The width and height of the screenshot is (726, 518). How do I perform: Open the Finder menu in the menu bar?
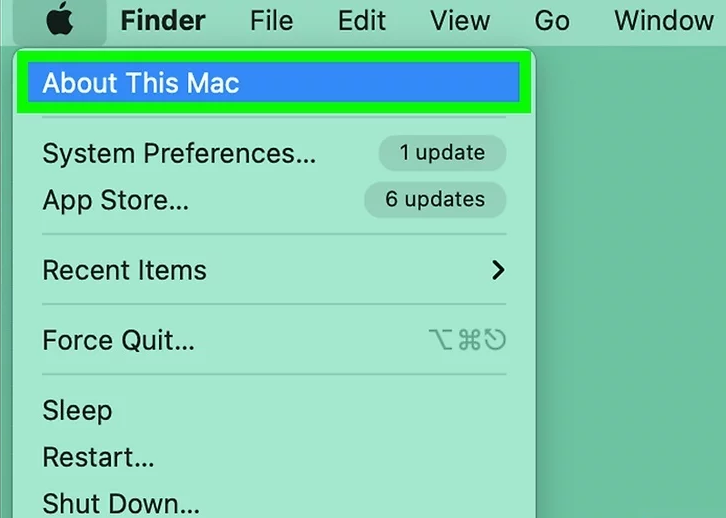(x=163, y=21)
